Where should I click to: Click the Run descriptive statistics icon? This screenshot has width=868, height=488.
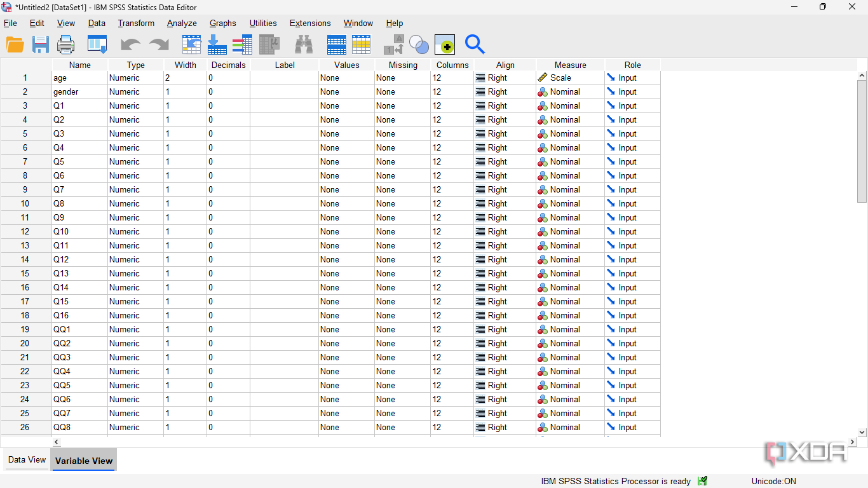click(x=269, y=44)
